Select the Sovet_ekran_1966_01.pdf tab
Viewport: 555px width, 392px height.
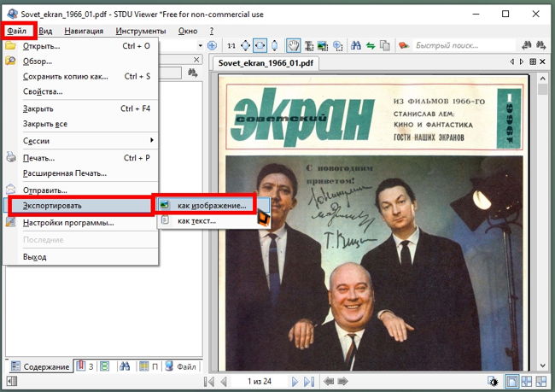pos(266,63)
